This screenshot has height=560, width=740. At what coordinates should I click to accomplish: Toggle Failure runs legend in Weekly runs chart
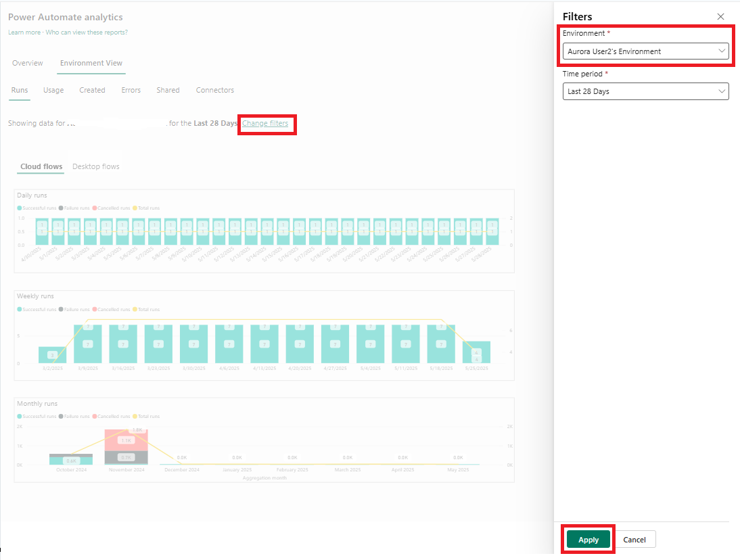click(76, 309)
